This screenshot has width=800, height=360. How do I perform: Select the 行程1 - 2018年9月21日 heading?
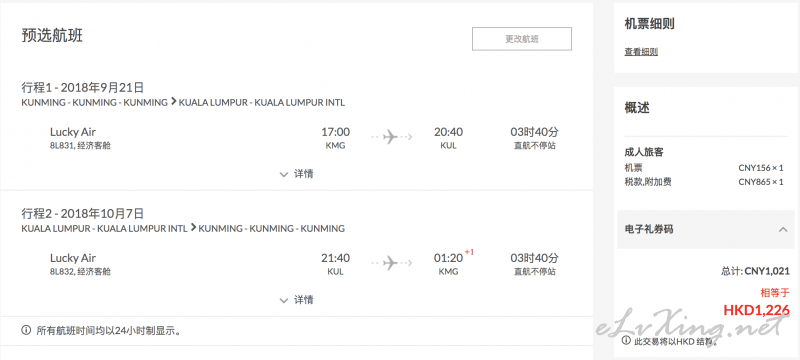click(83, 87)
